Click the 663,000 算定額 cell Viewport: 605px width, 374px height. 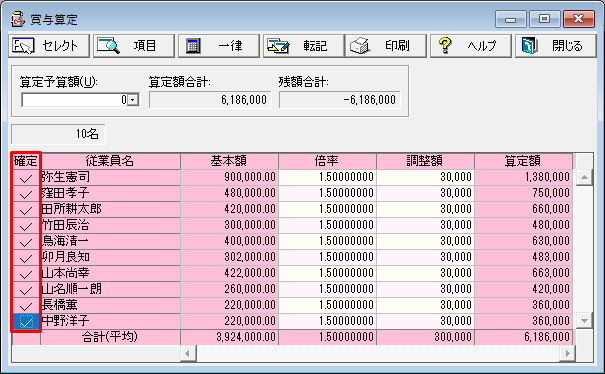tap(524, 274)
